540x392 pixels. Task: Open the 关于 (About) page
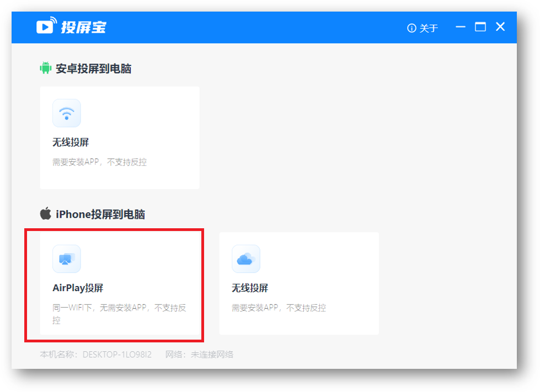pos(426,28)
